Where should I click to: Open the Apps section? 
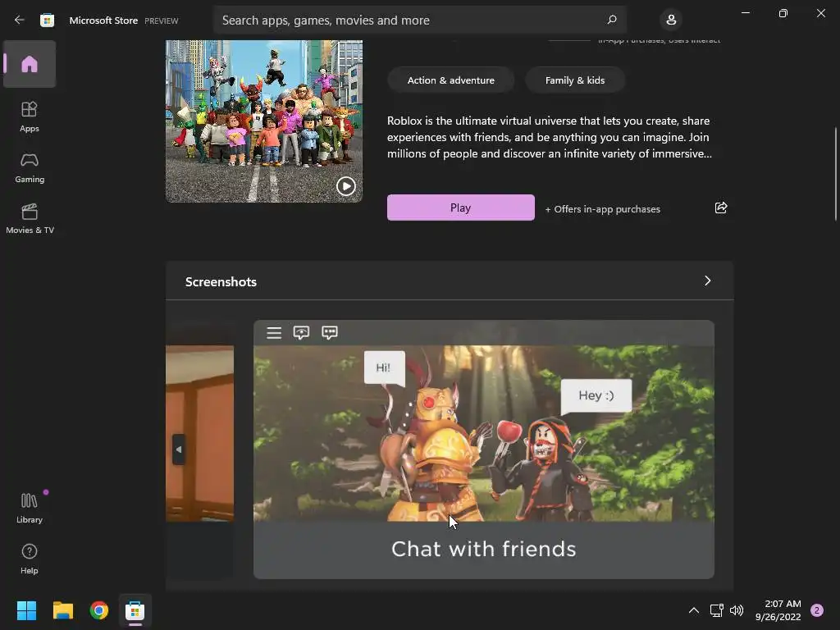pyautogui.click(x=30, y=116)
